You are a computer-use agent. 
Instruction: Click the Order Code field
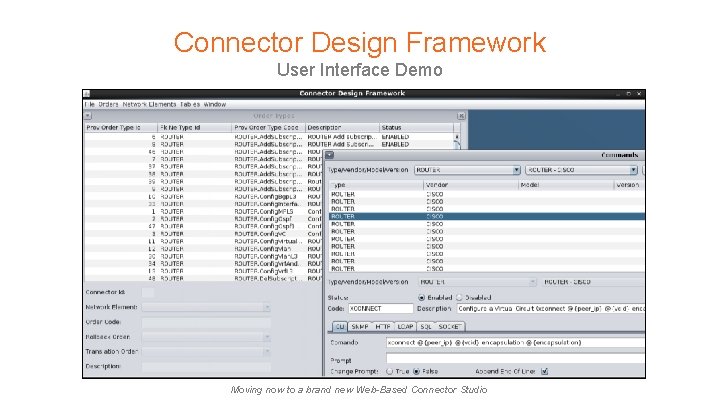point(206,322)
